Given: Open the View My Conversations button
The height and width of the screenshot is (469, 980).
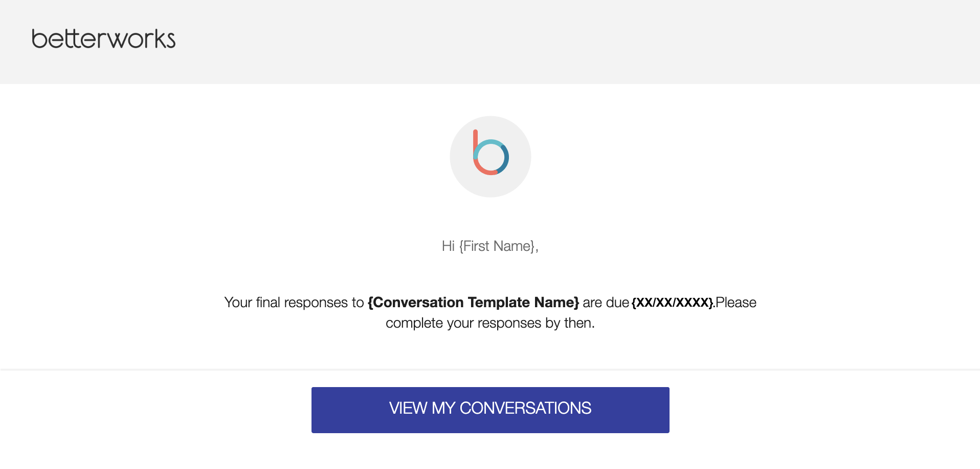Looking at the screenshot, I should coord(491,410).
